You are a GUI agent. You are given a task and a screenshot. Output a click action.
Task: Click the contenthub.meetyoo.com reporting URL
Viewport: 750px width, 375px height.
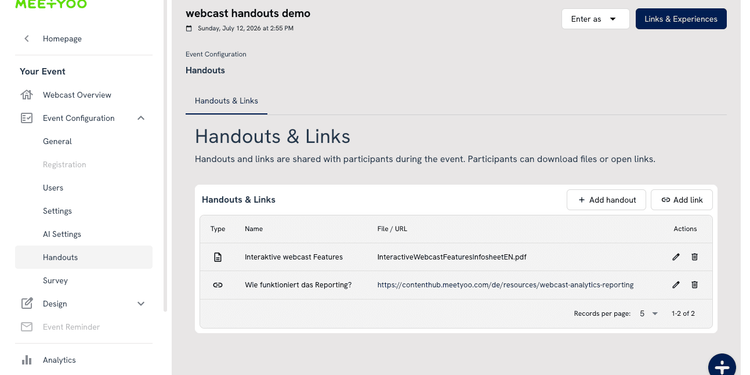[506, 285]
